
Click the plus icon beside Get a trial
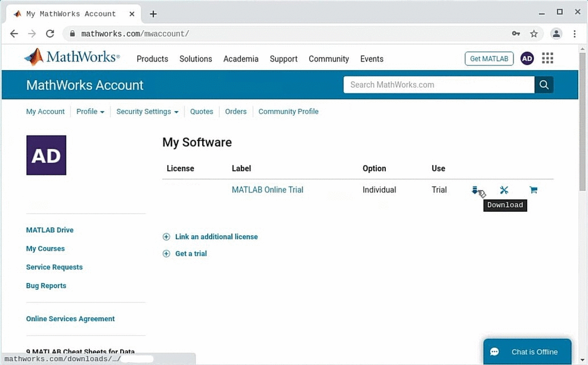166,253
